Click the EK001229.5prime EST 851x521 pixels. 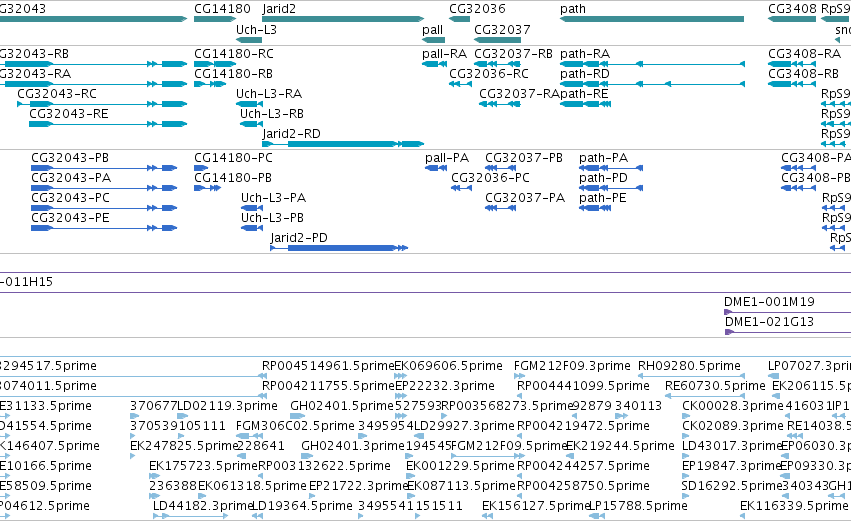[x=460, y=466]
